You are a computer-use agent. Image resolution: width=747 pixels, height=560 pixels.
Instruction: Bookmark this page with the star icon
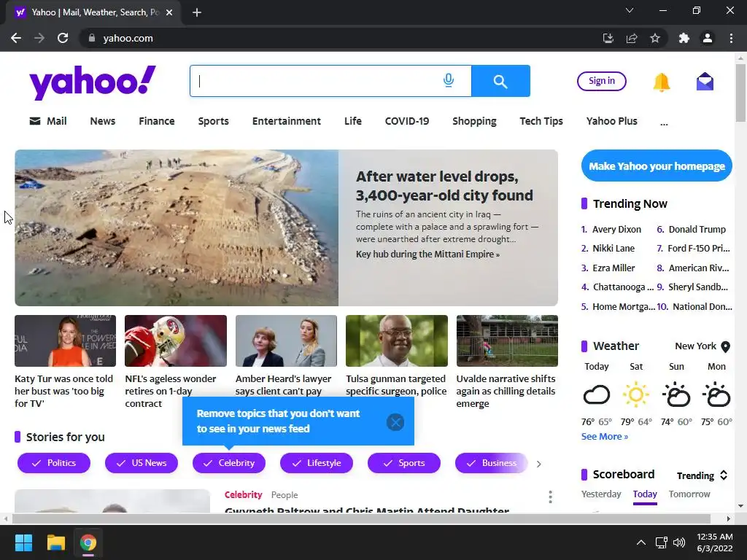click(655, 38)
